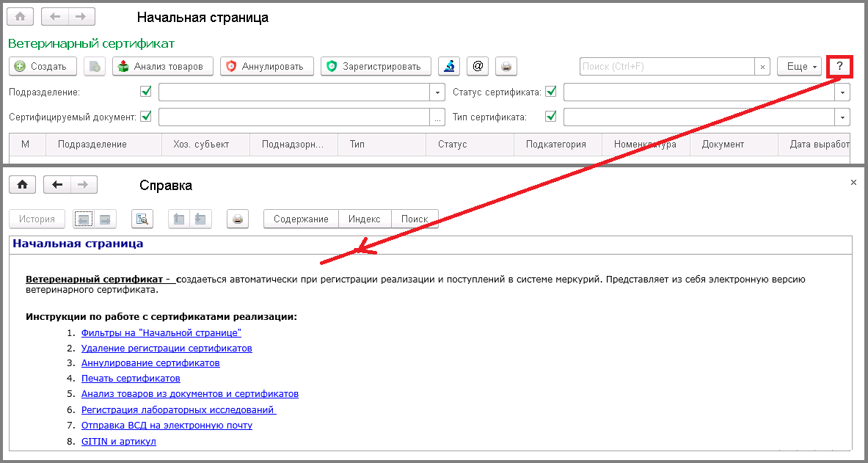Click the copy document icon next to Создать
The image size is (868, 463).
95,67
